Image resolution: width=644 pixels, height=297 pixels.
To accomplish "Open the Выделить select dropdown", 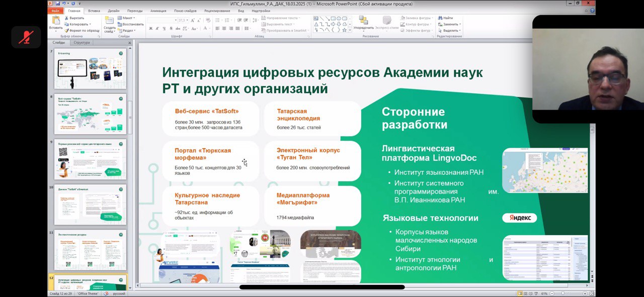I will [449, 31].
